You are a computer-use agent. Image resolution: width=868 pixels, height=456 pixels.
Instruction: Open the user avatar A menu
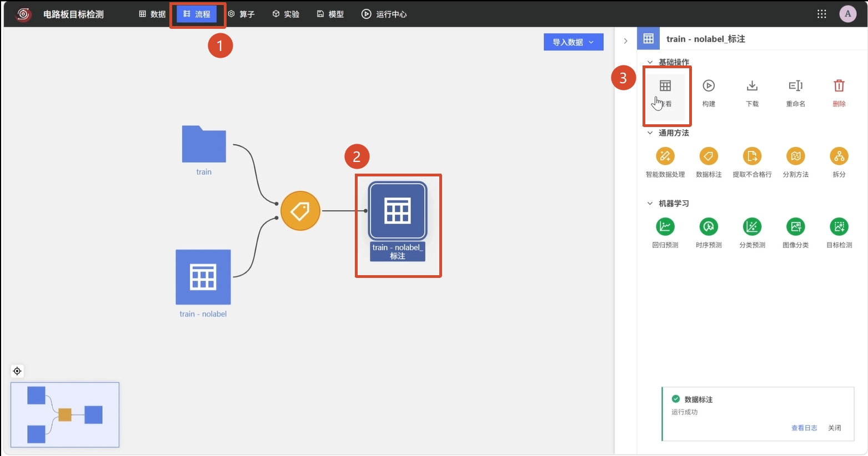pyautogui.click(x=848, y=14)
